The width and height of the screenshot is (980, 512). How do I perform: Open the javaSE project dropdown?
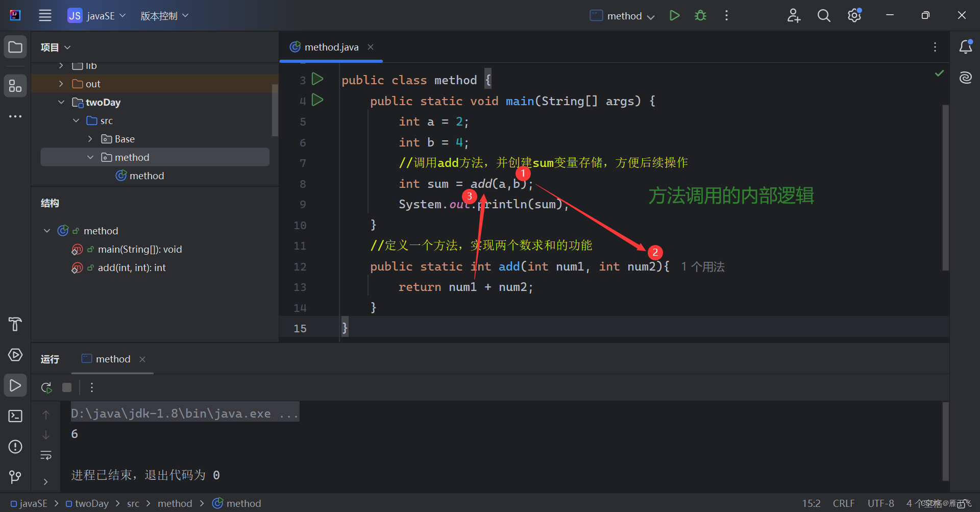tap(97, 15)
